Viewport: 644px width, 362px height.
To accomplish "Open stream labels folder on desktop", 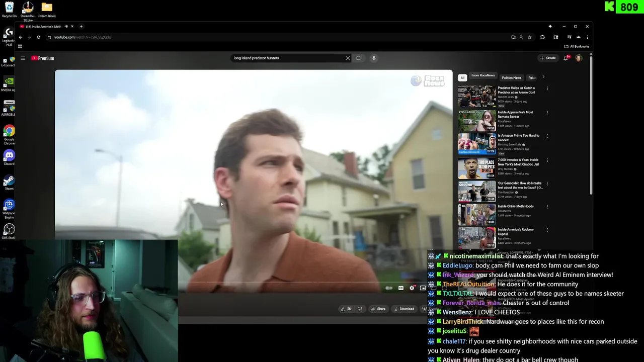I will [47, 10].
